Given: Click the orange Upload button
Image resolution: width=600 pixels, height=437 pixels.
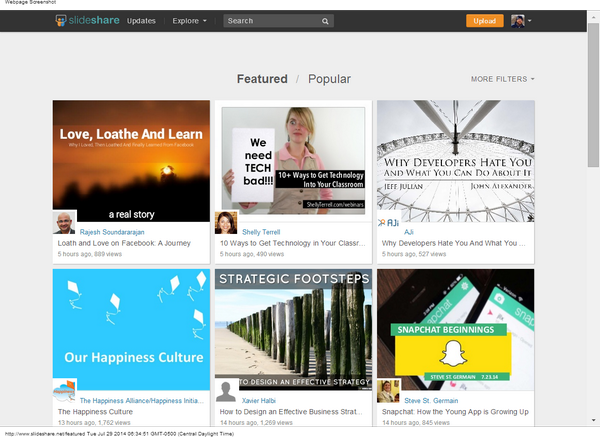Looking at the screenshot, I should tap(484, 21).
